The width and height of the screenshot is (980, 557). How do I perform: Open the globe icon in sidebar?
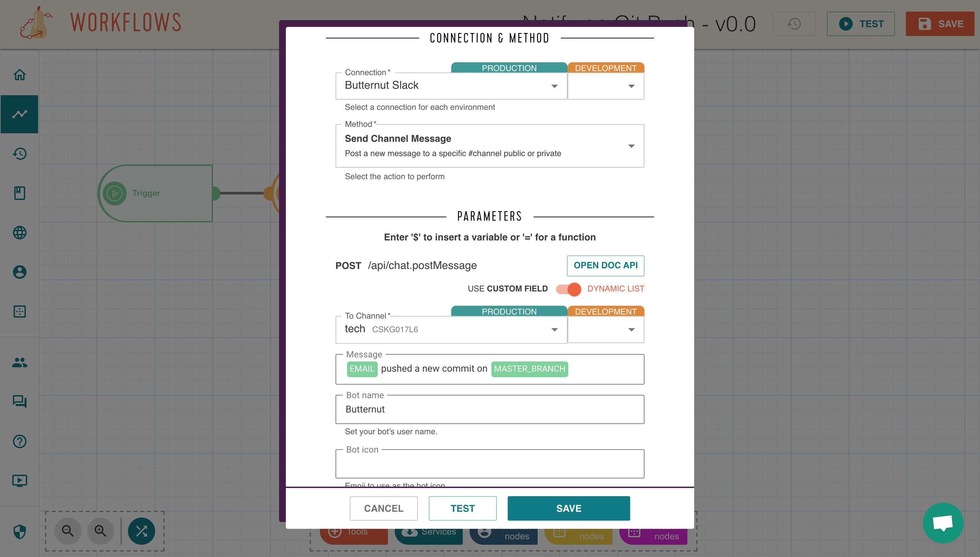tap(19, 233)
